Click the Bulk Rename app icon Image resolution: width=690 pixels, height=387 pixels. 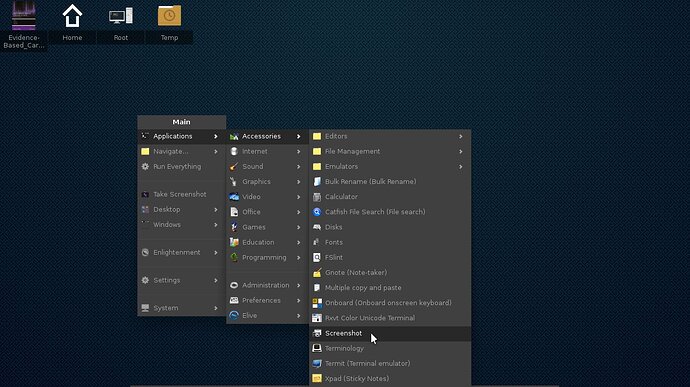pyautogui.click(x=317, y=181)
